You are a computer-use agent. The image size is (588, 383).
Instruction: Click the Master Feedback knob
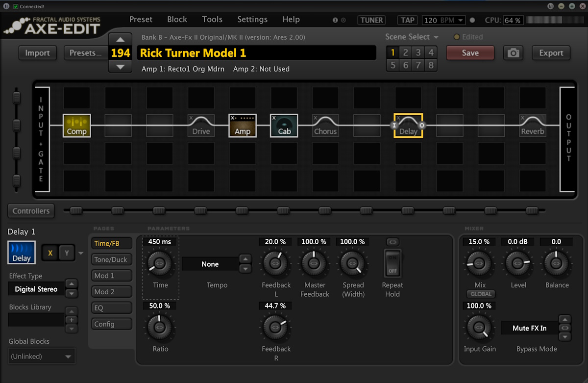tap(314, 263)
